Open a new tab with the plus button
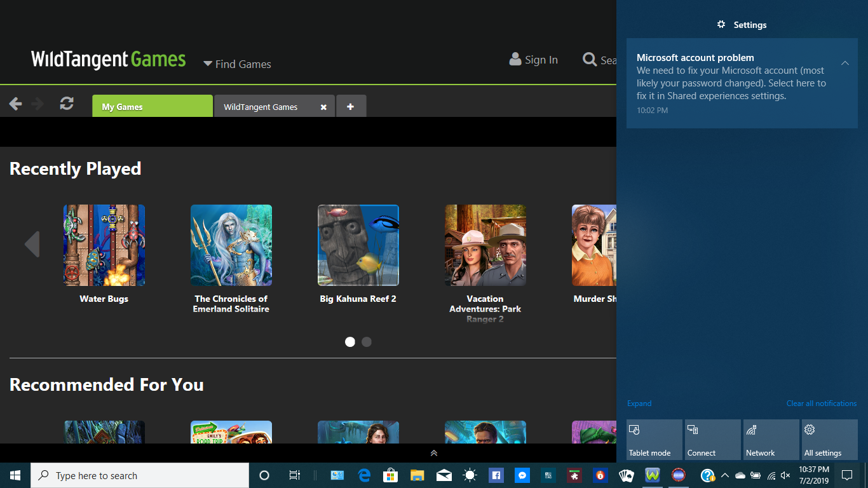The width and height of the screenshot is (868, 488). click(x=351, y=107)
